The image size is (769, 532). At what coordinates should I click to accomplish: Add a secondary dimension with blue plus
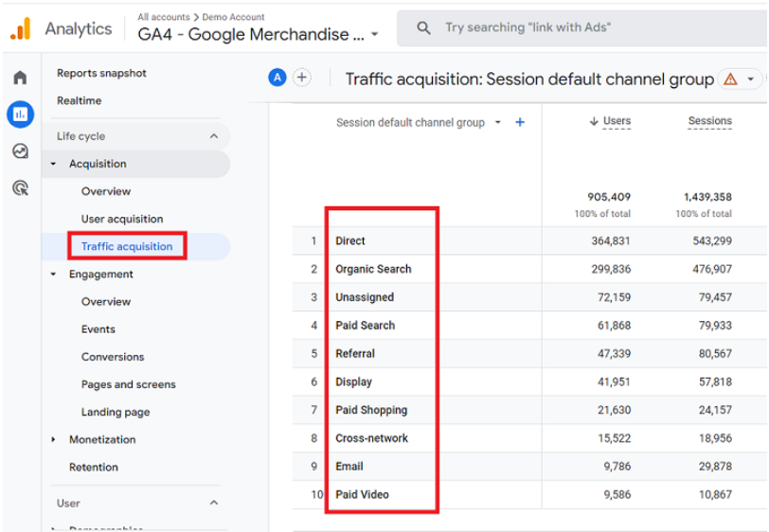[520, 122]
